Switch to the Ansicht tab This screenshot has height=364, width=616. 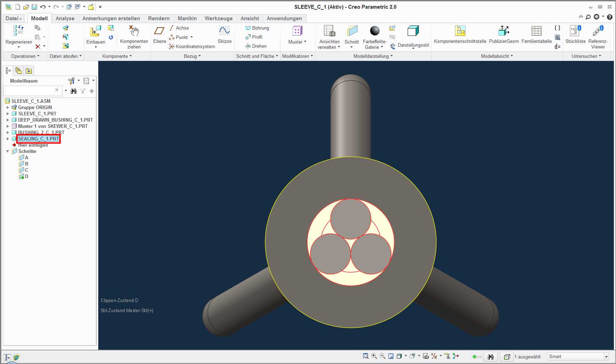pyautogui.click(x=250, y=18)
